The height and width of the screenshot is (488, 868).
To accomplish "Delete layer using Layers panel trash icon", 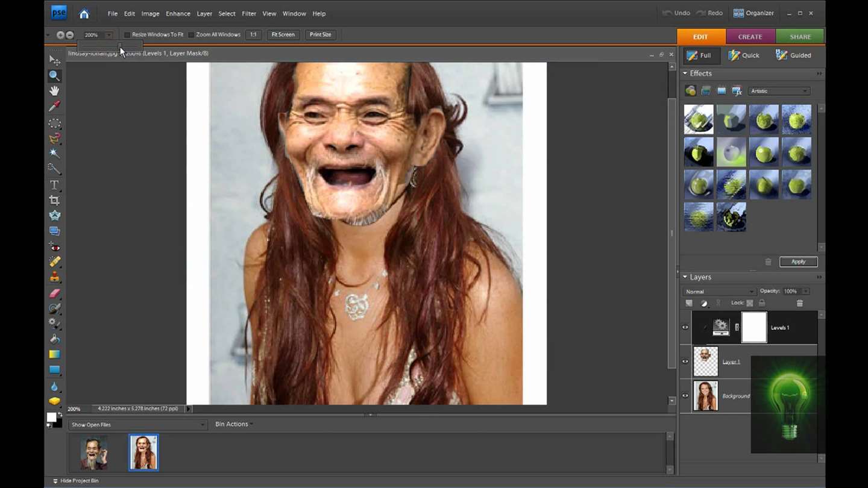I will pos(800,303).
